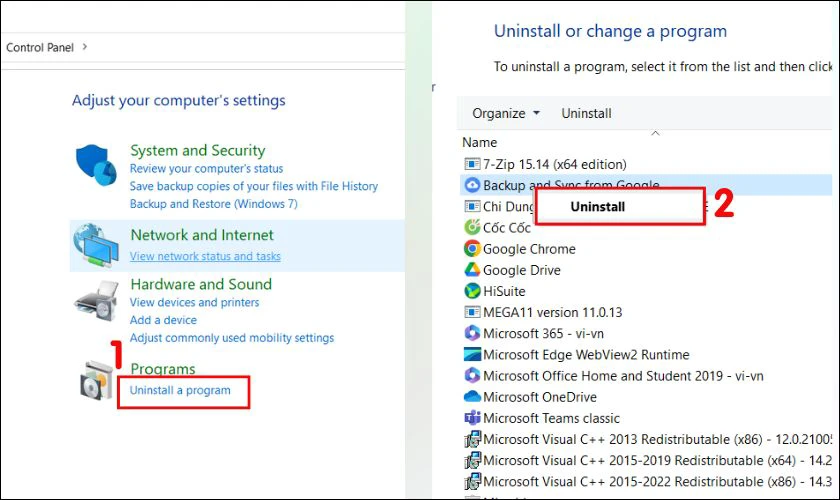840x500 pixels.
Task: Click the Microsoft Edge WebView2 Runtime icon
Action: point(472,354)
